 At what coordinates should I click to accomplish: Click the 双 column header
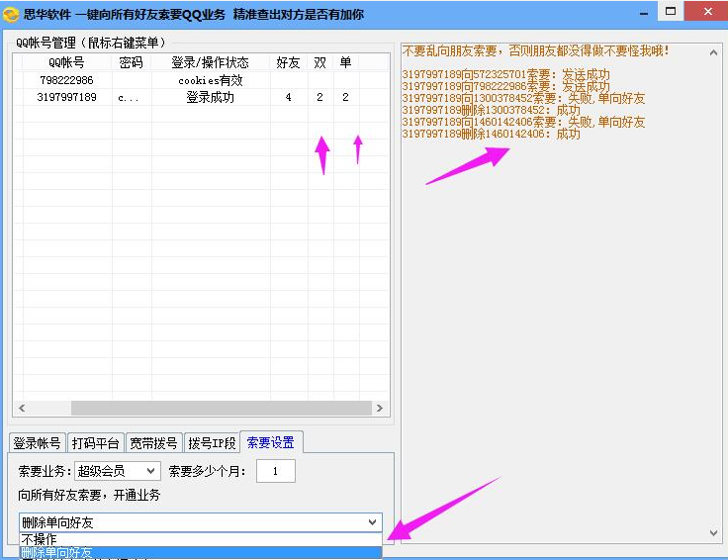[320, 62]
